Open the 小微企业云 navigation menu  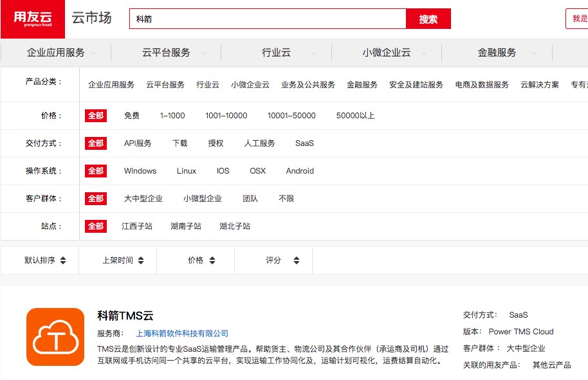[x=386, y=53]
